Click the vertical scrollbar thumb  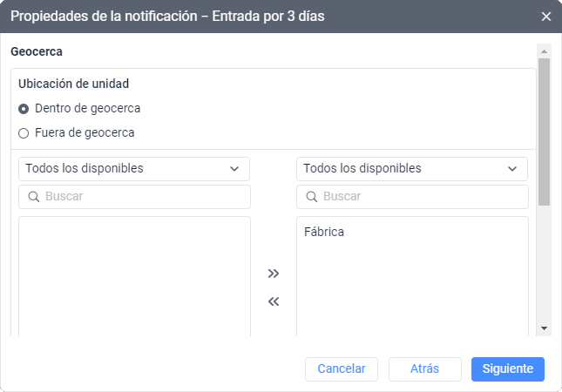click(x=545, y=131)
